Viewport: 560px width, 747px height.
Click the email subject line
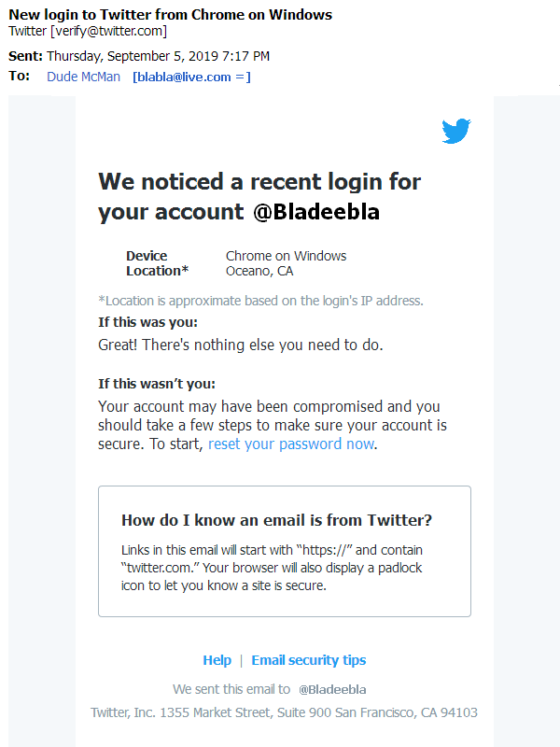click(170, 15)
